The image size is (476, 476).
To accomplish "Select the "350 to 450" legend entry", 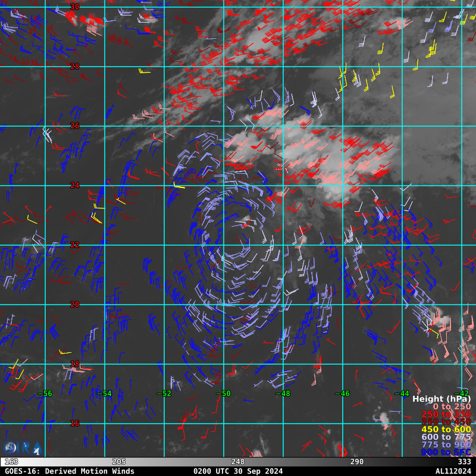I will tap(446, 422).
